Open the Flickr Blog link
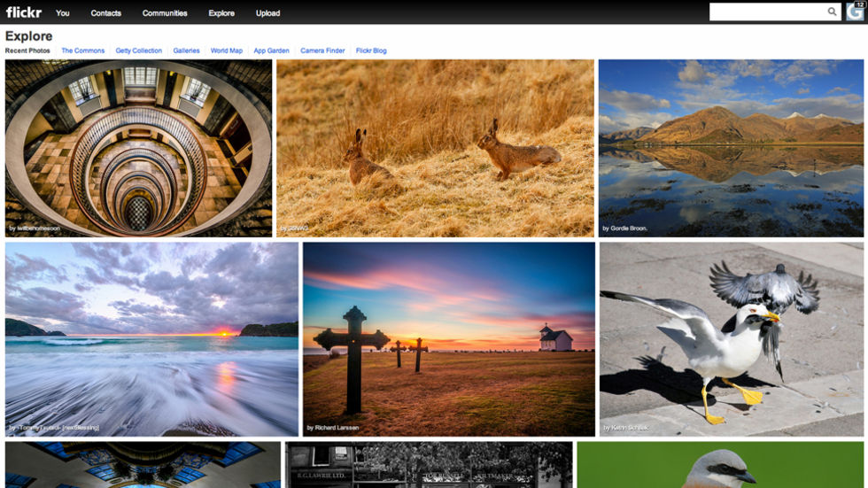Image resolution: width=868 pixels, height=488 pixels. [371, 50]
